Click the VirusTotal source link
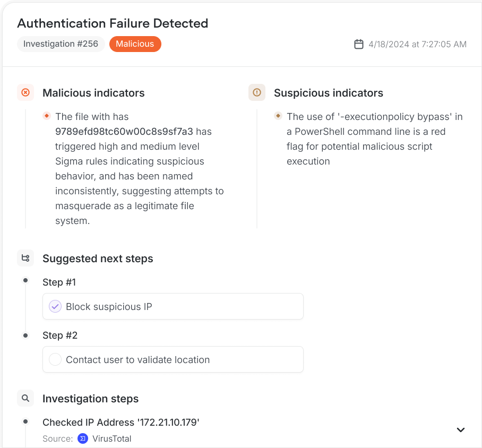This screenshot has height=448, width=482. (111, 438)
